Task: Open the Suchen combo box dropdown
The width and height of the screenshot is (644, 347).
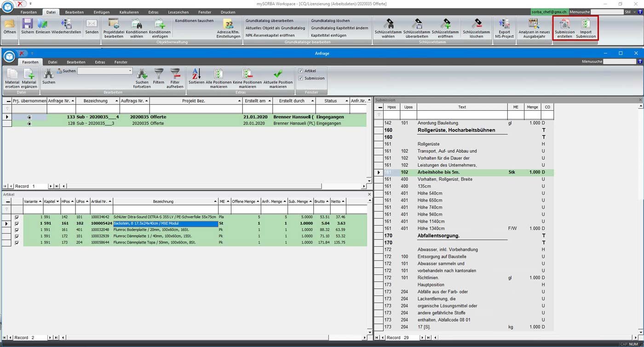Action: pos(130,71)
